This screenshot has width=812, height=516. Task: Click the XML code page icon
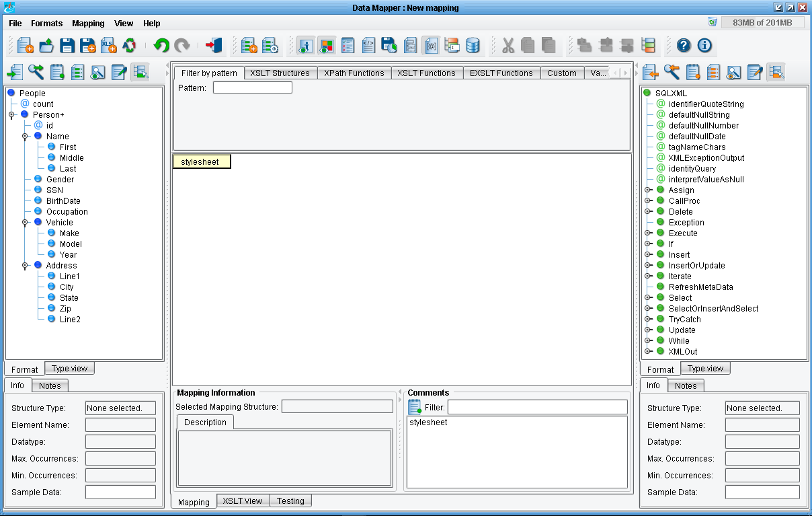click(x=368, y=45)
